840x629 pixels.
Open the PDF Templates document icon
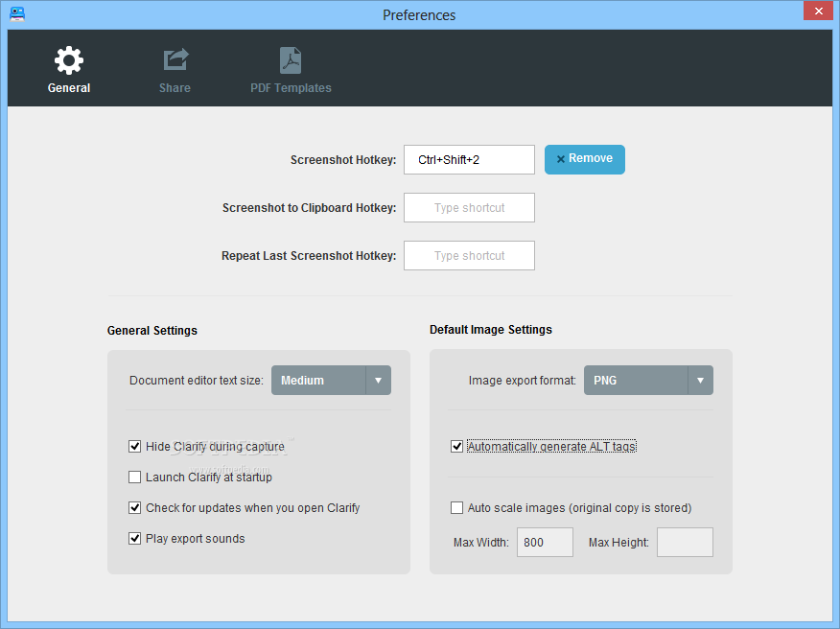pos(291,60)
